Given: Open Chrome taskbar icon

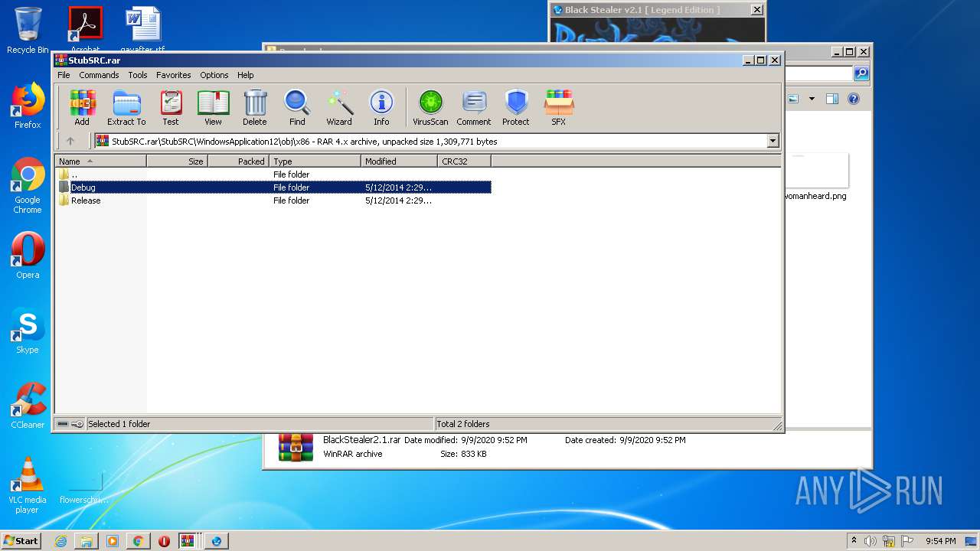Looking at the screenshot, I should pos(138,541).
